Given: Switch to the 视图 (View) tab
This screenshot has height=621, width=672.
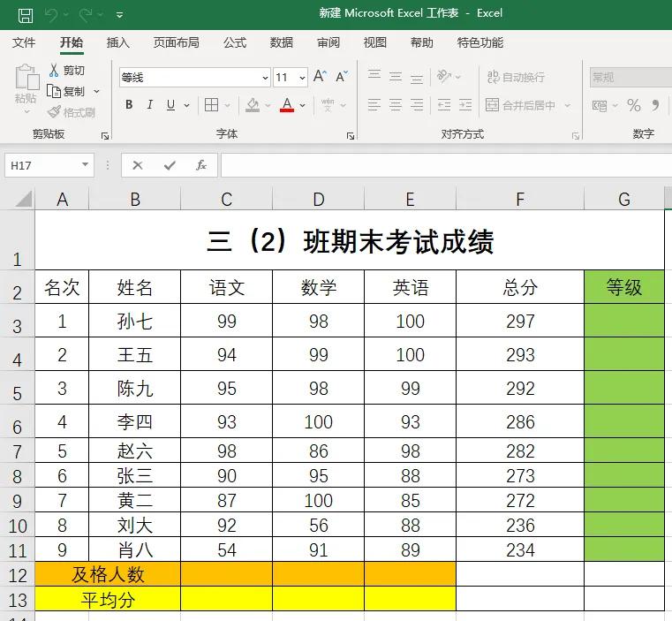Looking at the screenshot, I should pyautogui.click(x=375, y=42).
